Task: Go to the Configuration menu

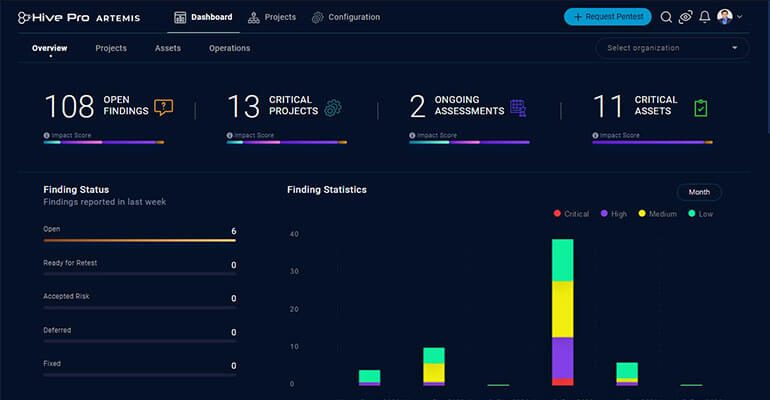Action: point(345,17)
